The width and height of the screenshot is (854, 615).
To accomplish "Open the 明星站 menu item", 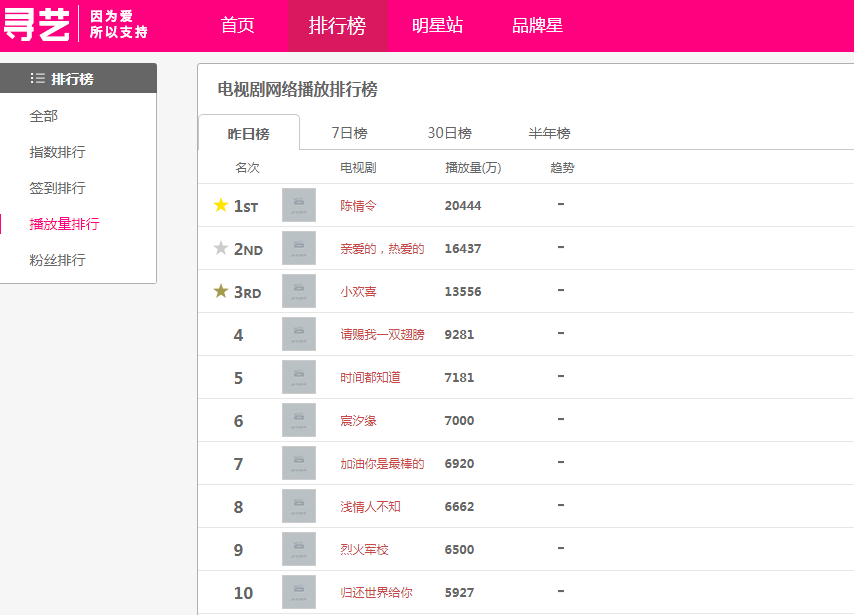I will pyautogui.click(x=435, y=26).
